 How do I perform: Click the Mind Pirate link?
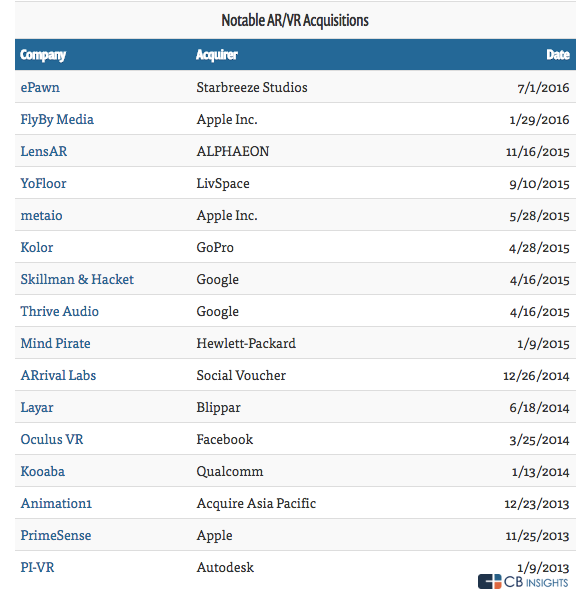[x=55, y=344]
